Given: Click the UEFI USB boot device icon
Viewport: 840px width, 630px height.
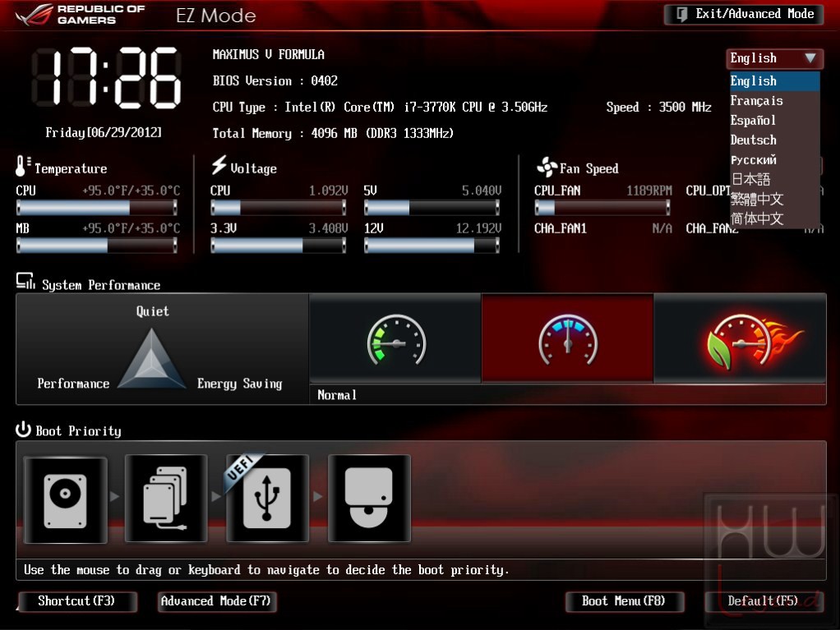Looking at the screenshot, I should coord(267,499).
